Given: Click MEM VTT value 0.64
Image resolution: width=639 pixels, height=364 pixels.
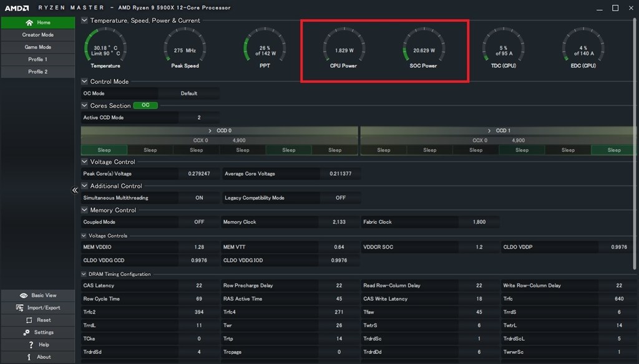Looking at the screenshot, I should (x=339, y=247).
